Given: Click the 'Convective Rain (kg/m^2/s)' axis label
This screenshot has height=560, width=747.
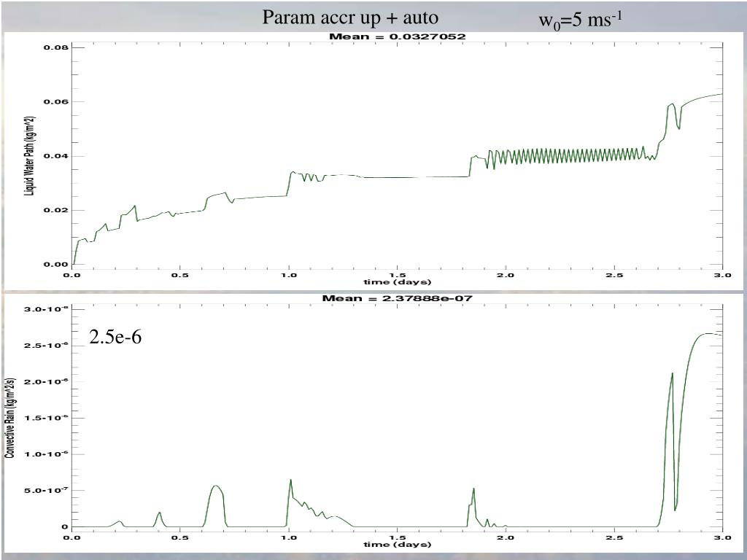Looking at the screenshot, I should 9,418.
